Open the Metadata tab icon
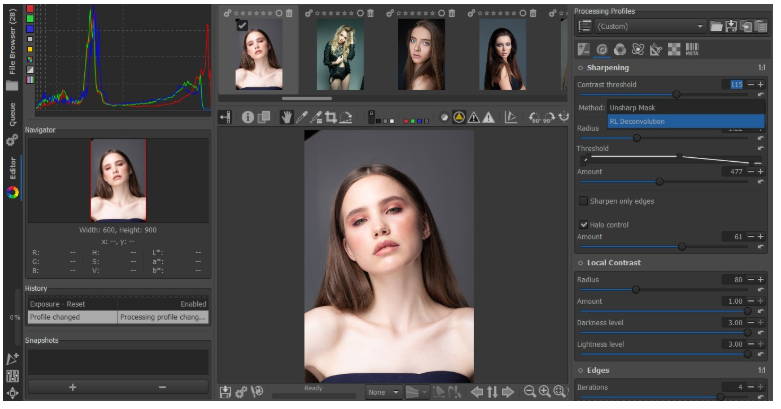This screenshot has height=409, width=781. tap(692, 48)
